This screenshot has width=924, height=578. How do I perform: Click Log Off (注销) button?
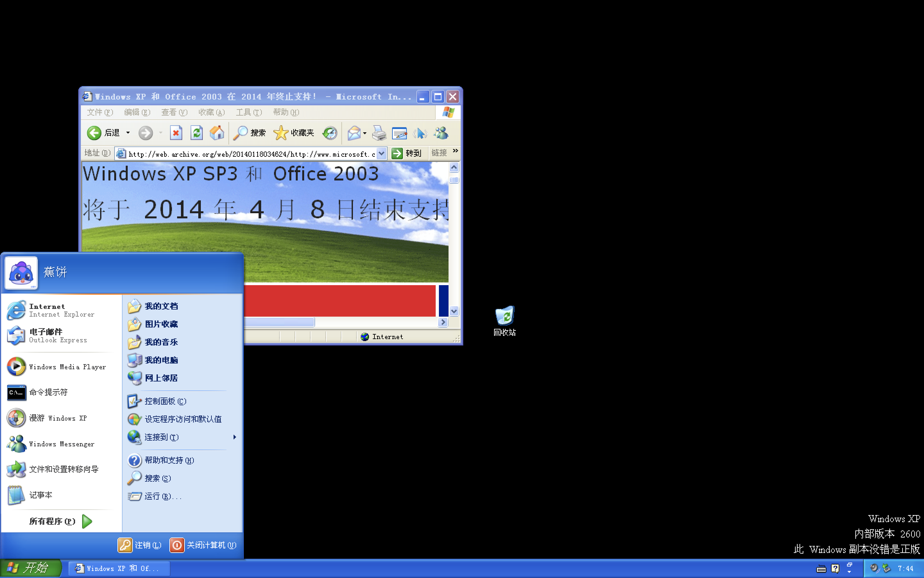tap(140, 545)
